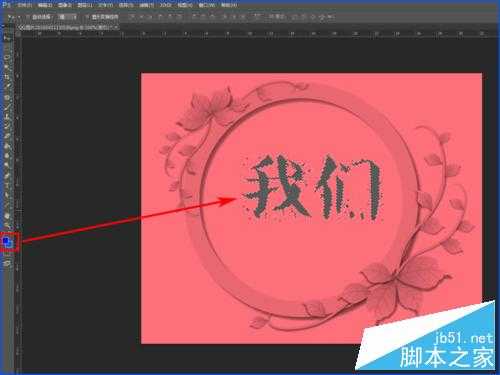
Task: Select the Dodge tool
Action: [x=7, y=165]
